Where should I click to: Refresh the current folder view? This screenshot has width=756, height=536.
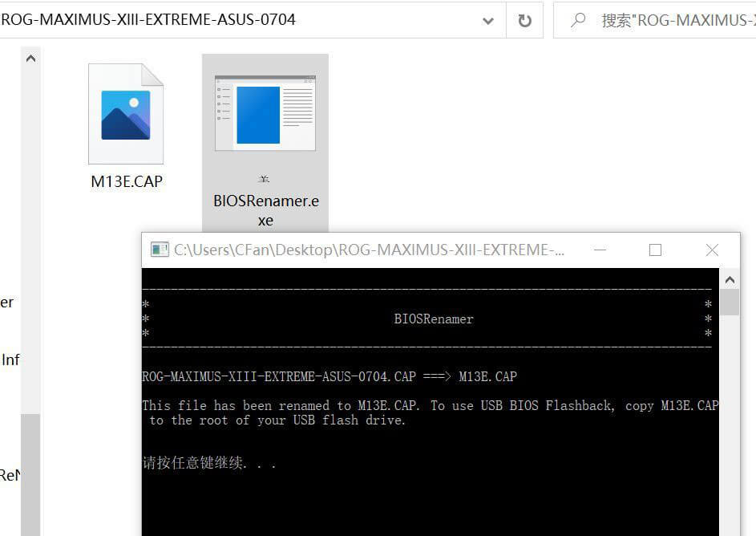[525, 21]
